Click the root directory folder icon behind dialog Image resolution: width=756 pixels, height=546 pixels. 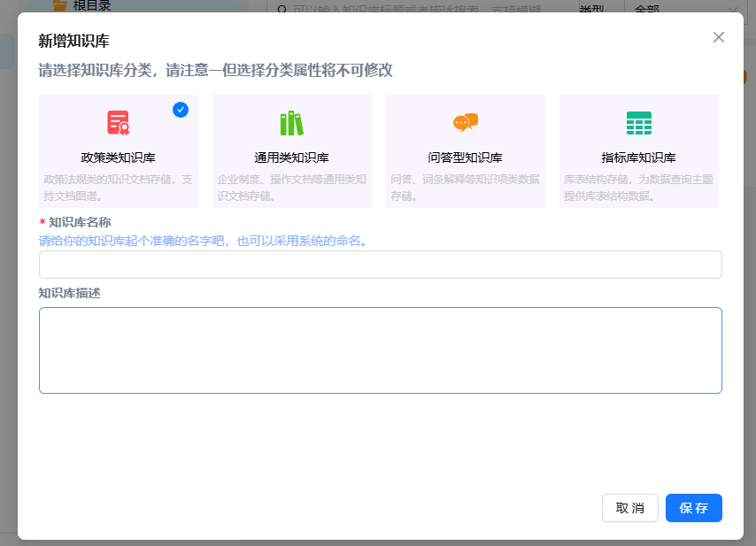(60, 5)
